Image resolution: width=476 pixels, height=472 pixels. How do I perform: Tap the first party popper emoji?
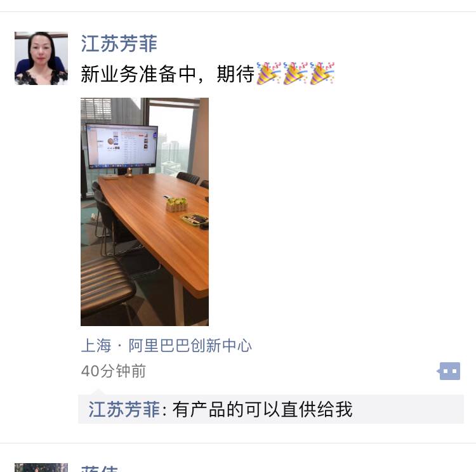pos(268,73)
